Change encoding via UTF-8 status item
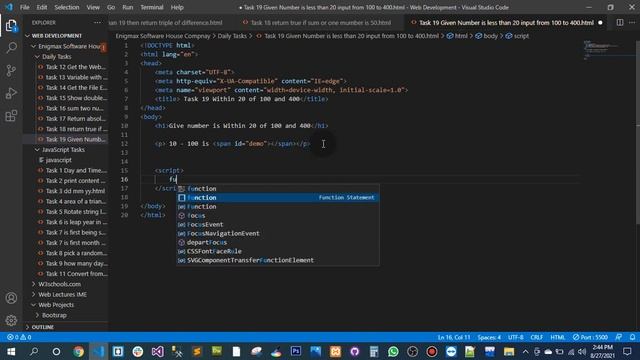Viewport: 640px width, 360px height. (516, 337)
